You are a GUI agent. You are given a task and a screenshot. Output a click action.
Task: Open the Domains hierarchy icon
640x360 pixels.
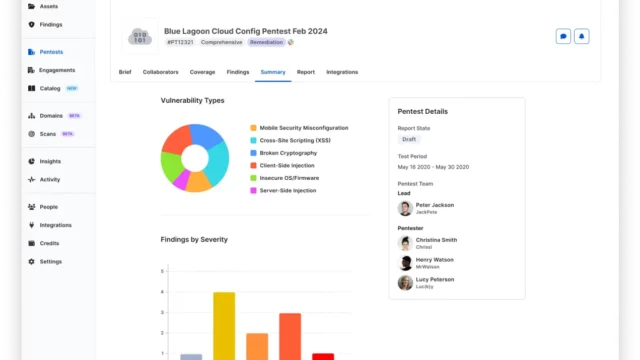31,116
